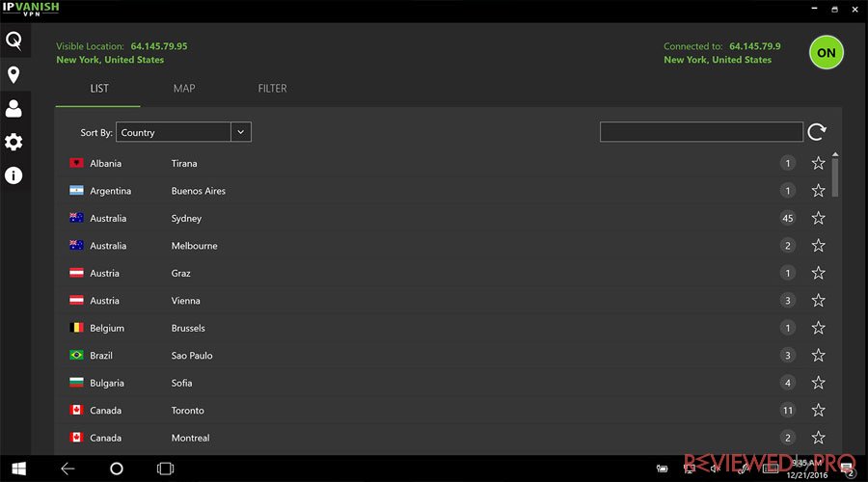Expand Vienna's server count badge

tap(788, 301)
